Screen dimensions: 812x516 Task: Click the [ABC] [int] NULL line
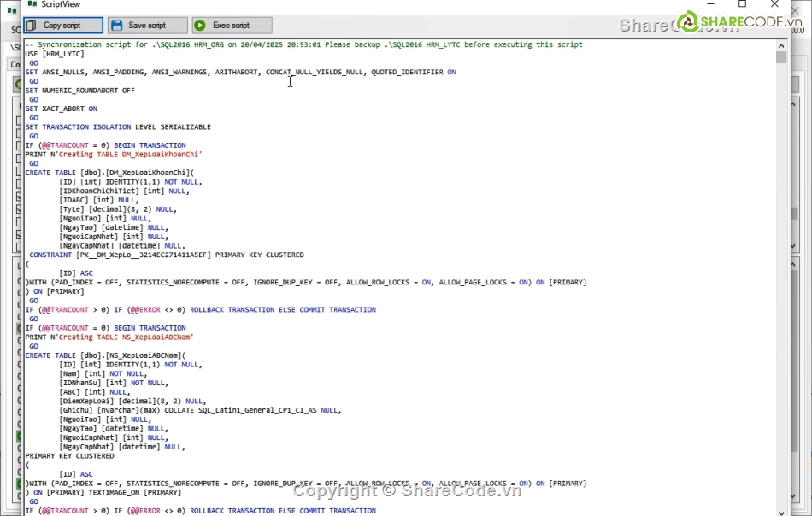pos(95,392)
